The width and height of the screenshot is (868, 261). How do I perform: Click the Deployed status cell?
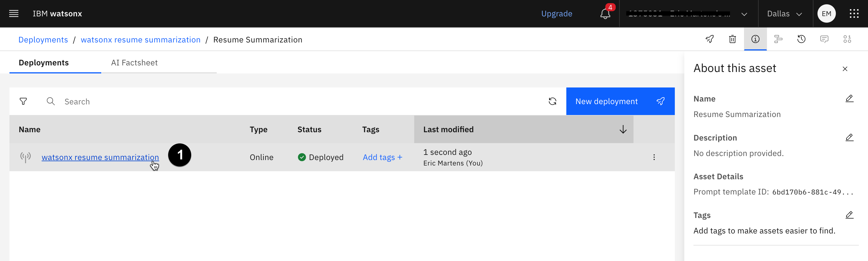click(320, 157)
